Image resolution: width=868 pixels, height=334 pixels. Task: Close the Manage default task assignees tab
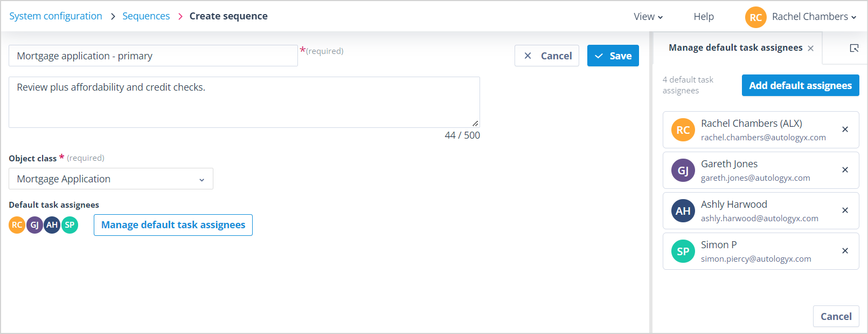tap(810, 49)
